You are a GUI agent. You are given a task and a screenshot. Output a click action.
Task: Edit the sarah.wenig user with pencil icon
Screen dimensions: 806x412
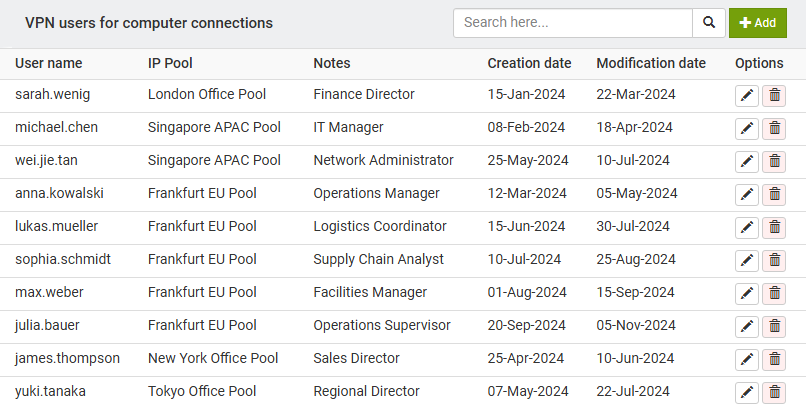(x=746, y=96)
